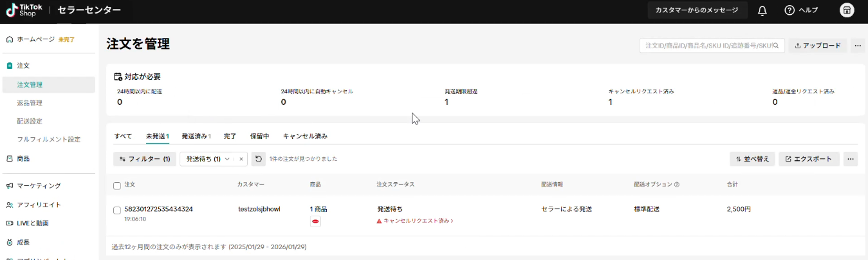868x260 pixels.
Task: Open the more options menu beside エクスポート
Action: (851, 159)
